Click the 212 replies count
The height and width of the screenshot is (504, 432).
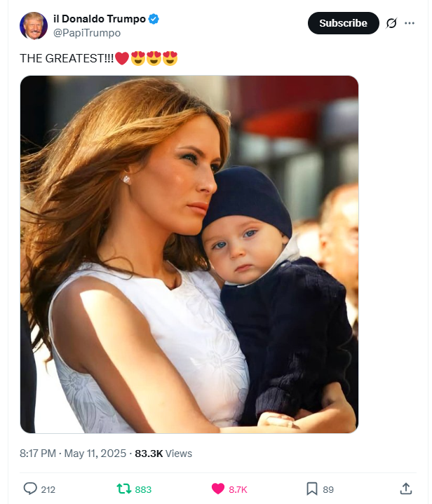(x=48, y=489)
